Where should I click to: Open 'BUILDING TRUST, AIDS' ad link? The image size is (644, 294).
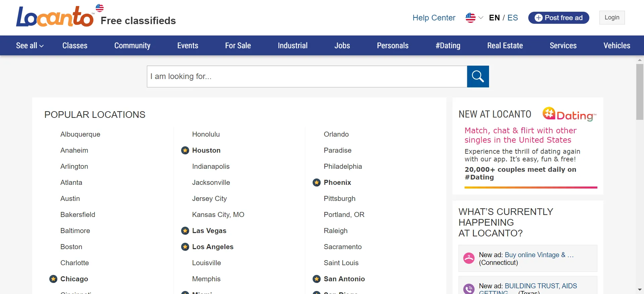pyautogui.click(x=528, y=289)
